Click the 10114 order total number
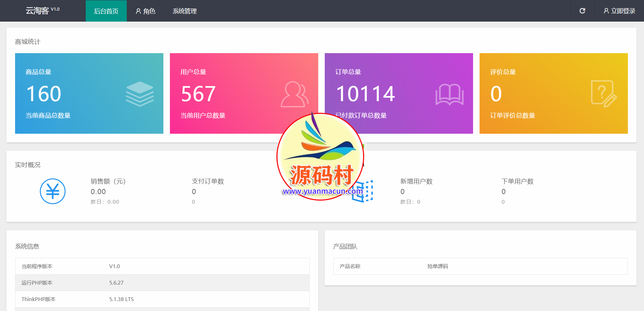Screen dimensions: 644x311 [366, 94]
